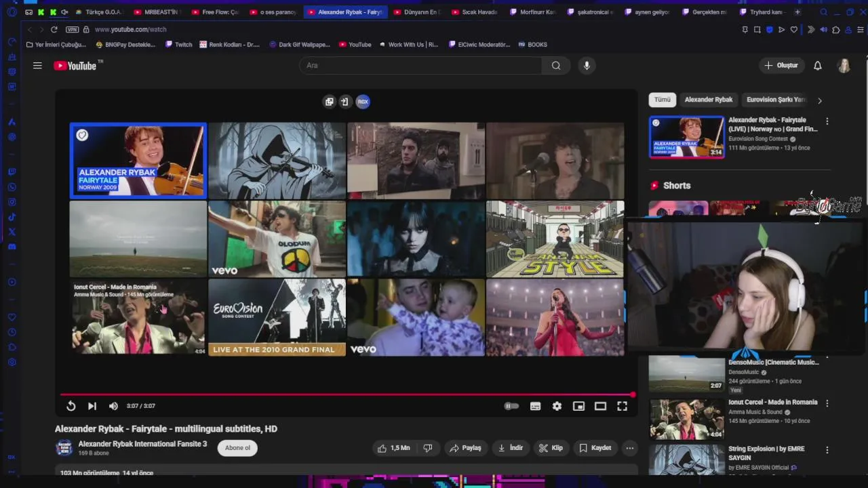Select the Alexander Rybak filter chip
This screenshot has height=488, width=868.
[708, 100]
